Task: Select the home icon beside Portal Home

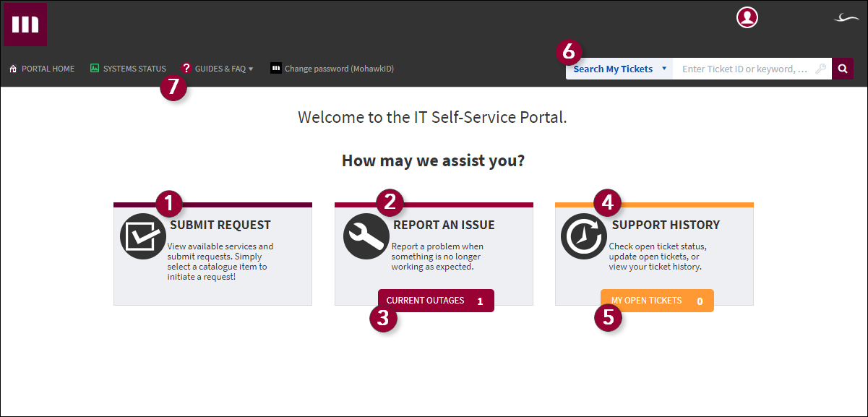Action: click(x=12, y=68)
